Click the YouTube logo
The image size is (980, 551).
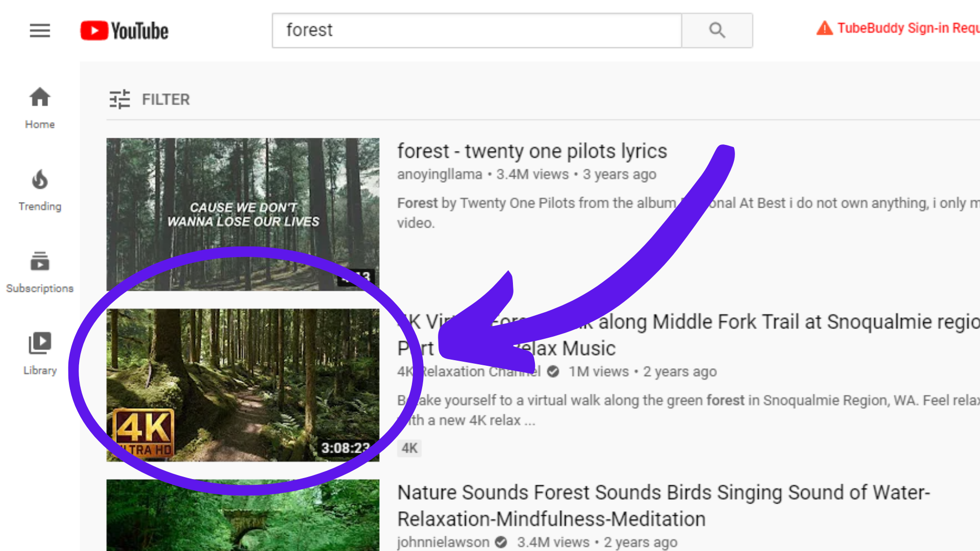tap(124, 31)
